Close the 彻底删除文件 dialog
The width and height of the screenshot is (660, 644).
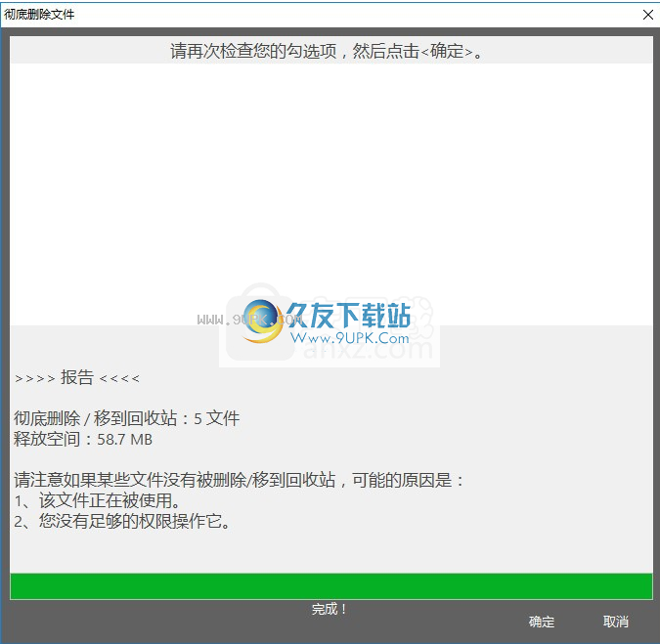point(648,15)
